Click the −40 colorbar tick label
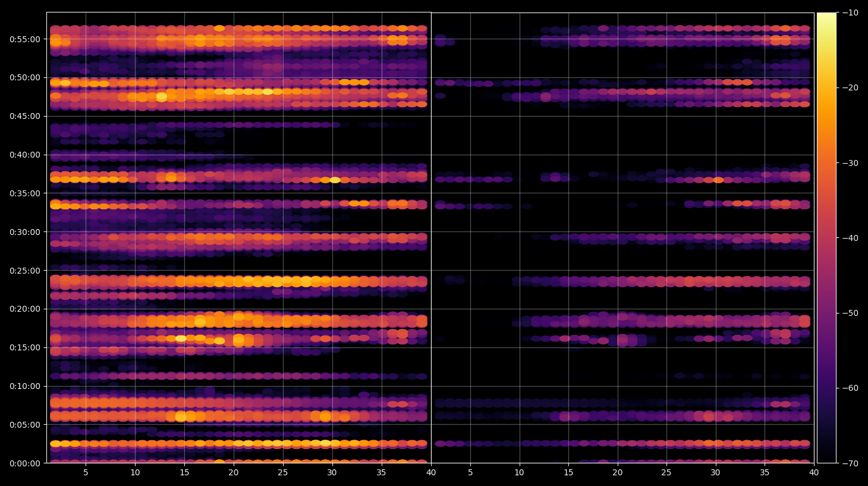The height and width of the screenshot is (486, 868). tap(850, 238)
